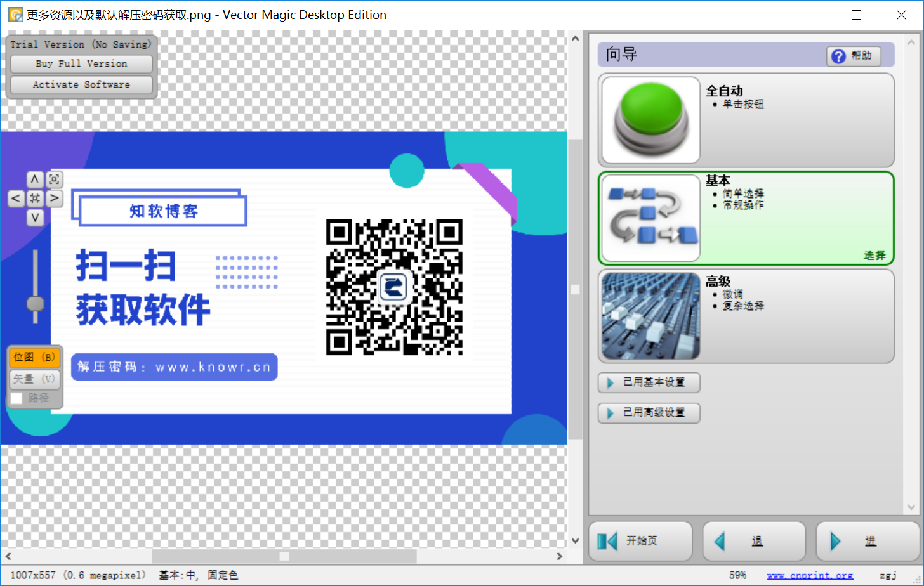Click the 59% zoom value in status bar
The width and height of the screenshot is (924, 586).
pos(737,575)
